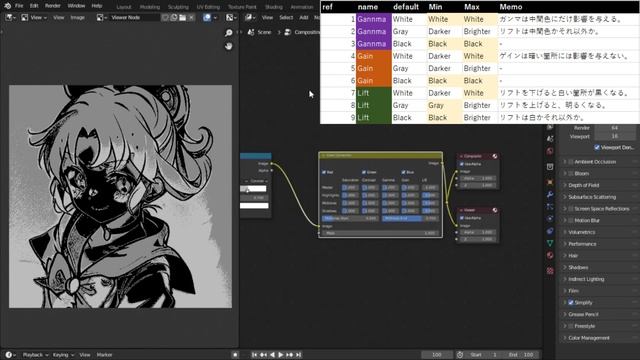Viewport: 640px width, 360px height.
Task: Open the Modifiers wrench properties icon
Action: (x=550, y=194)
